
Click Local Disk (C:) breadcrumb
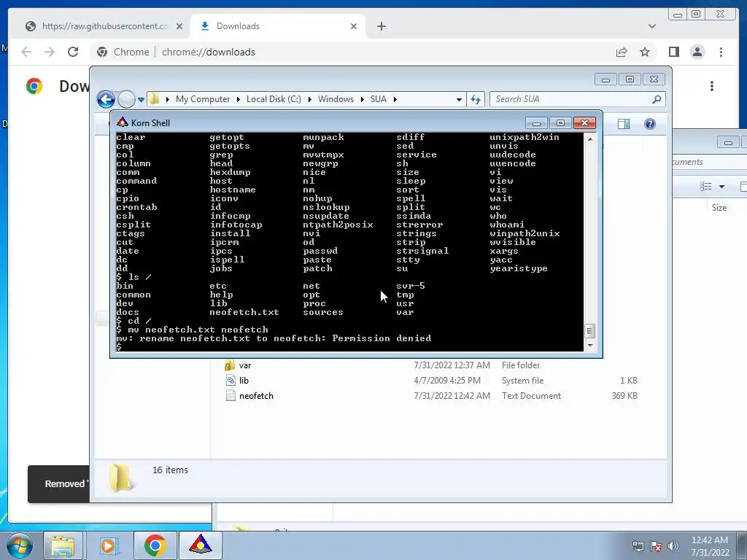[274, 99]
